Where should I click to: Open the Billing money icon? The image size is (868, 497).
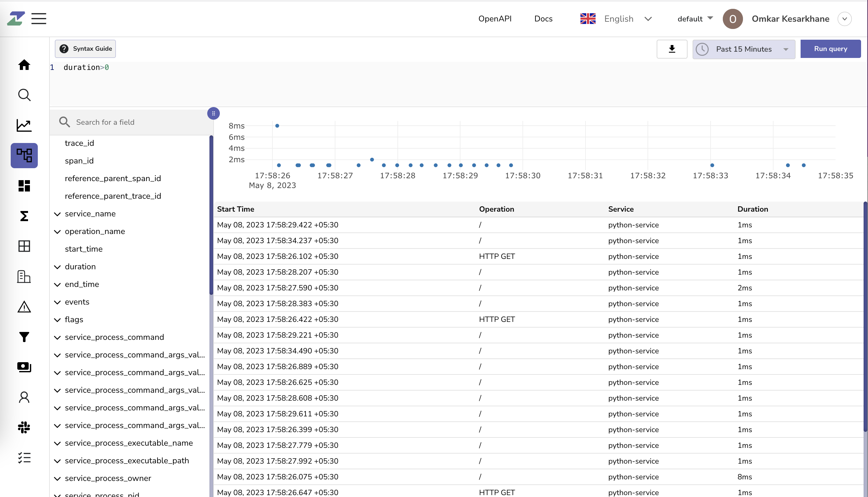tap(24, 367)
